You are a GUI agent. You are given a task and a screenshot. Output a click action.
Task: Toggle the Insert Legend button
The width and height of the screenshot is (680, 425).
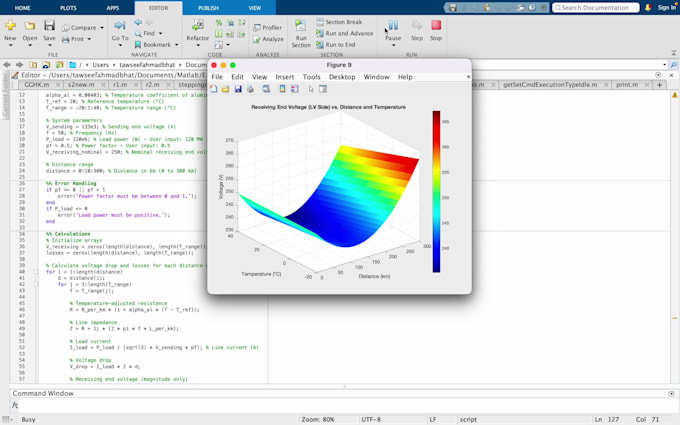(x=294, y=89)
